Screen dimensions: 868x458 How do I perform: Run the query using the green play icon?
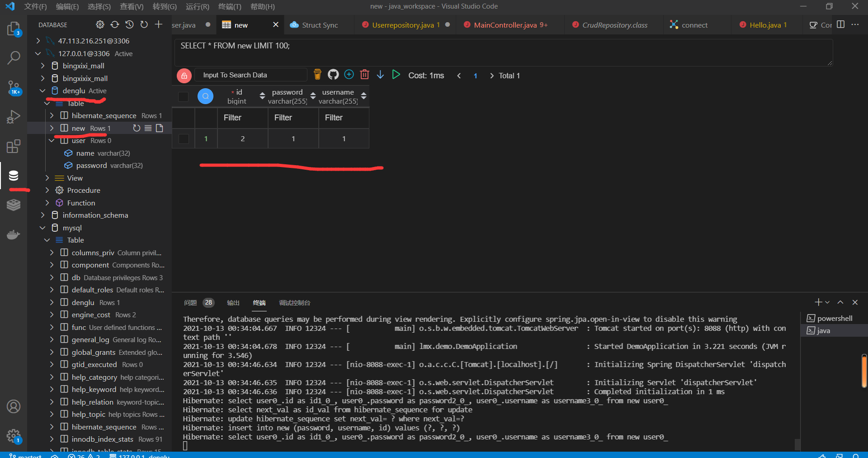point(396,75)
